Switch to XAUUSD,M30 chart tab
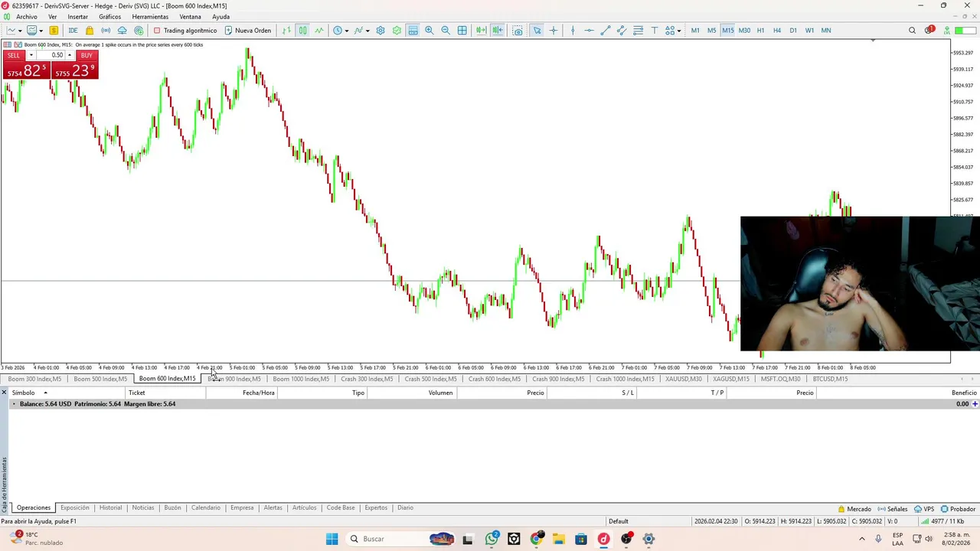The height and width of the screenshot is (551, 980). click(684, 379)
